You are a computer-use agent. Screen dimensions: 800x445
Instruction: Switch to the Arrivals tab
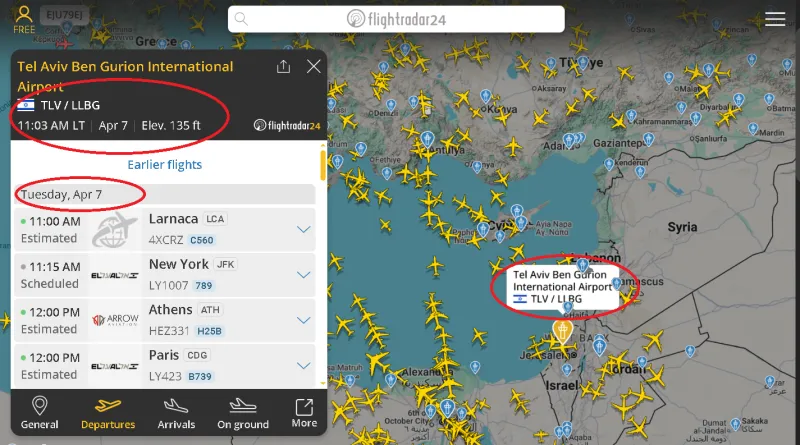176,413
